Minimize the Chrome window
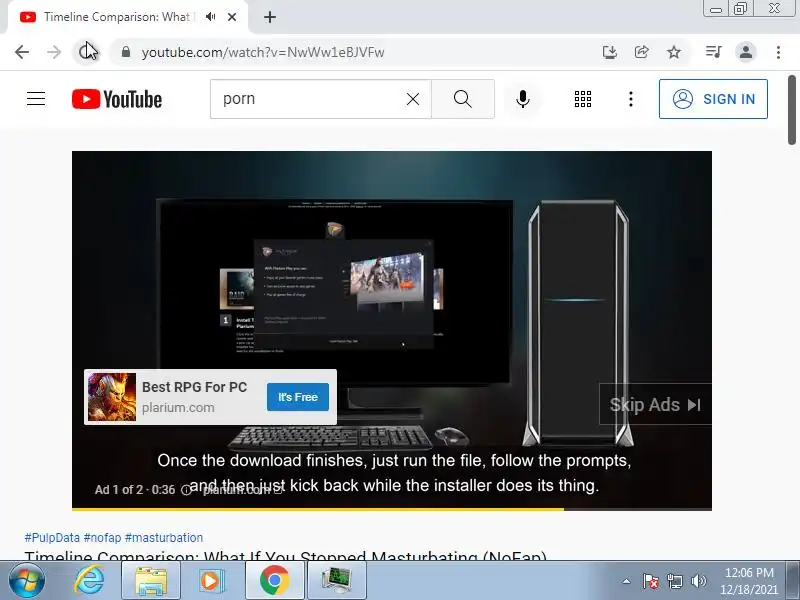The height and width of the screenshot is (600, 800). point(716,9)
